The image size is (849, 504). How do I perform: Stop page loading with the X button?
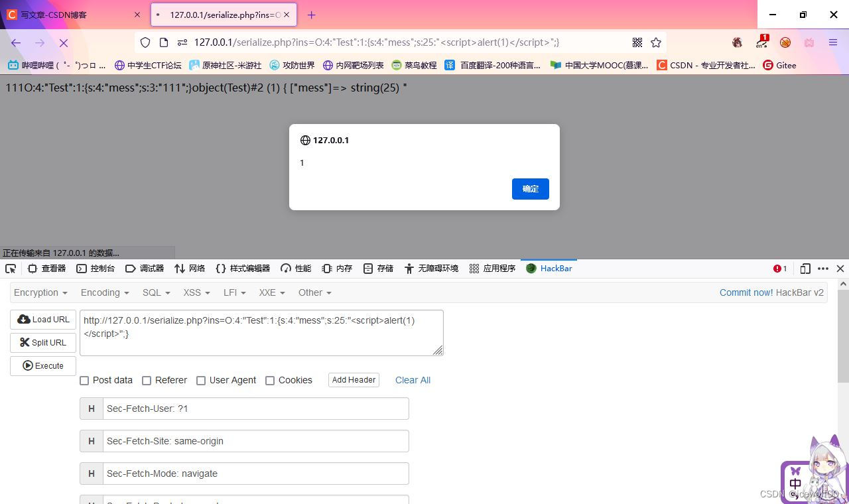(64, 42)
